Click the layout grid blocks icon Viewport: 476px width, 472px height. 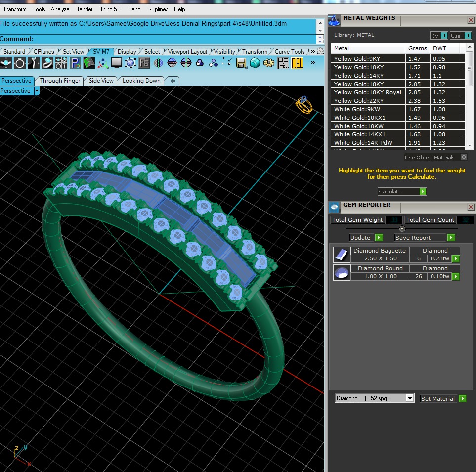point(283,63)
